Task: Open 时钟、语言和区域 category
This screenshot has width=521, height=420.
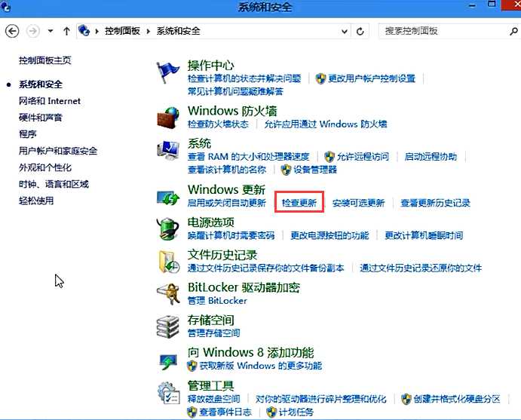Action: pos(54,184)
